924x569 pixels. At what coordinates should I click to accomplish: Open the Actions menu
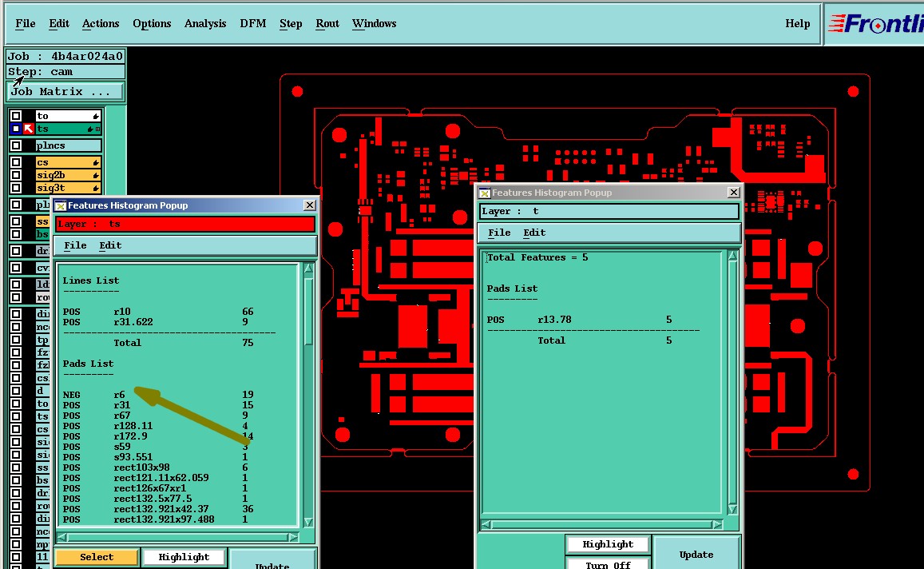[101, 24]
